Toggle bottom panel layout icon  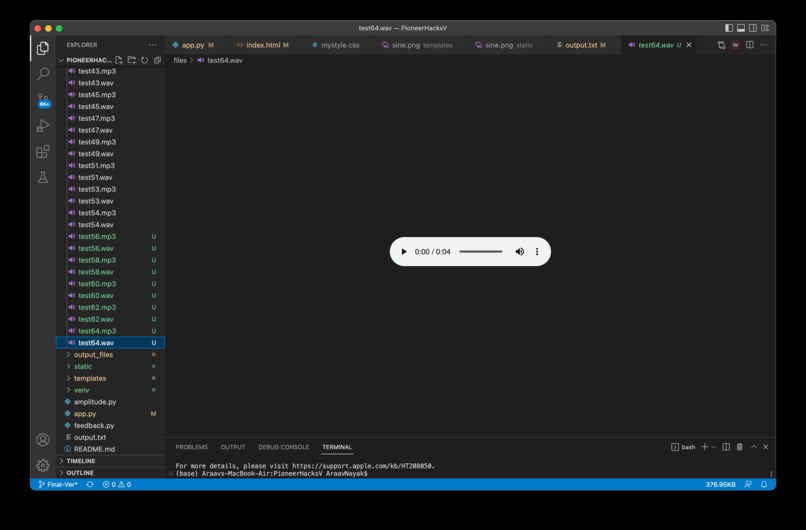pyautogui.click(x=741, y=28)
